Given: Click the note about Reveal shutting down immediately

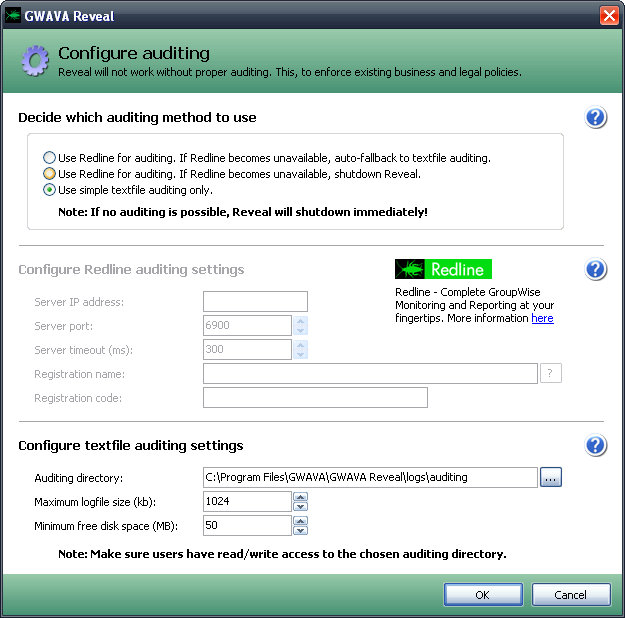Looking at the screenshot, I should click(243, 212).
